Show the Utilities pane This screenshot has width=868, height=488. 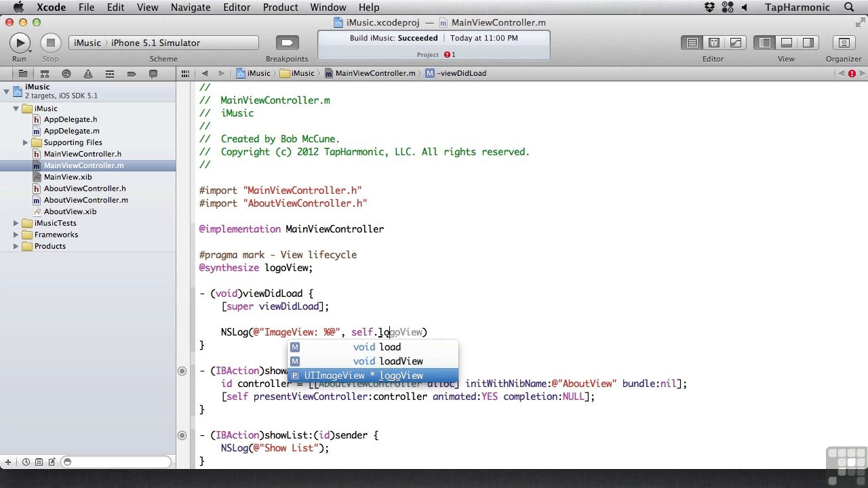(808, 43)
